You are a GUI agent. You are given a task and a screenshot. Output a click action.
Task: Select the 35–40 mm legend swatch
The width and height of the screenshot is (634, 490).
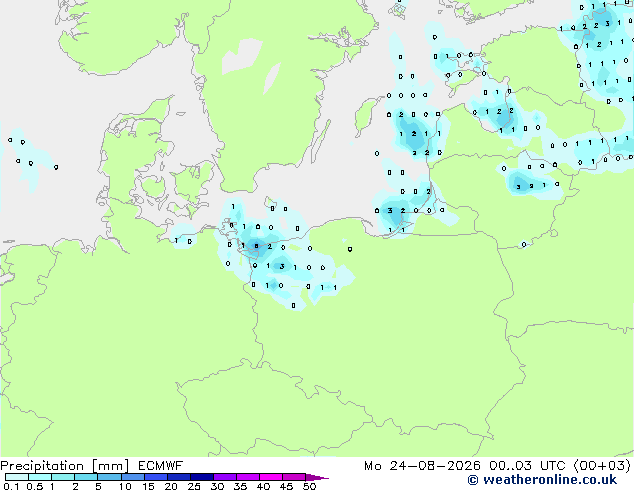(248, 477)
